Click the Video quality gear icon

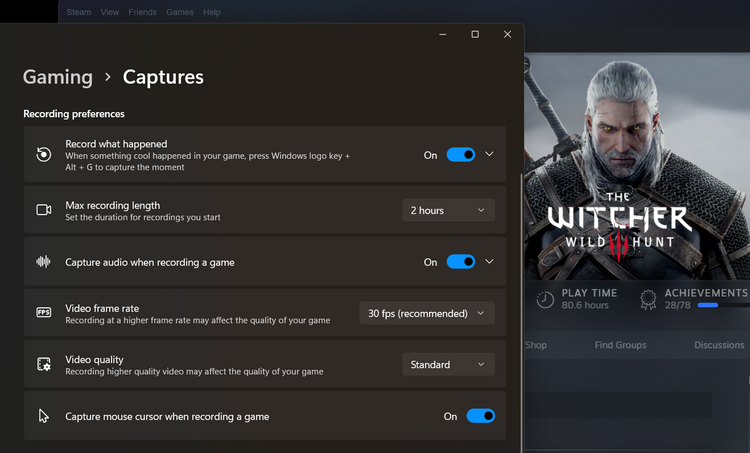click(44, 364)
